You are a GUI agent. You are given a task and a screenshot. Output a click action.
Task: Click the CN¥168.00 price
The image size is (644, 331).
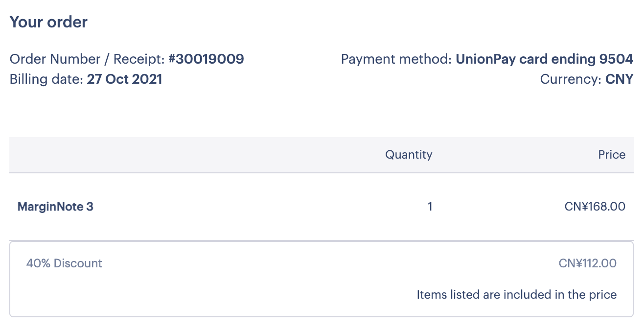pyautogui.click(x=595, y=207)
